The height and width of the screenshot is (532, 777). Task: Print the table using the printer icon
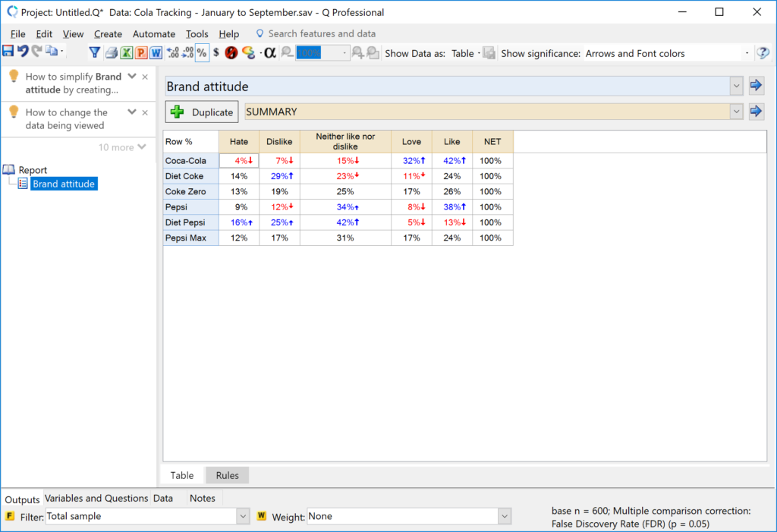click(x=112, y=52)
